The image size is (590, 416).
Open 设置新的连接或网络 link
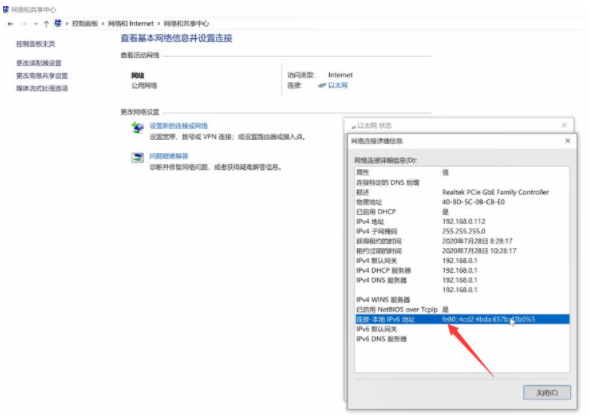click(x=179, y=126)
